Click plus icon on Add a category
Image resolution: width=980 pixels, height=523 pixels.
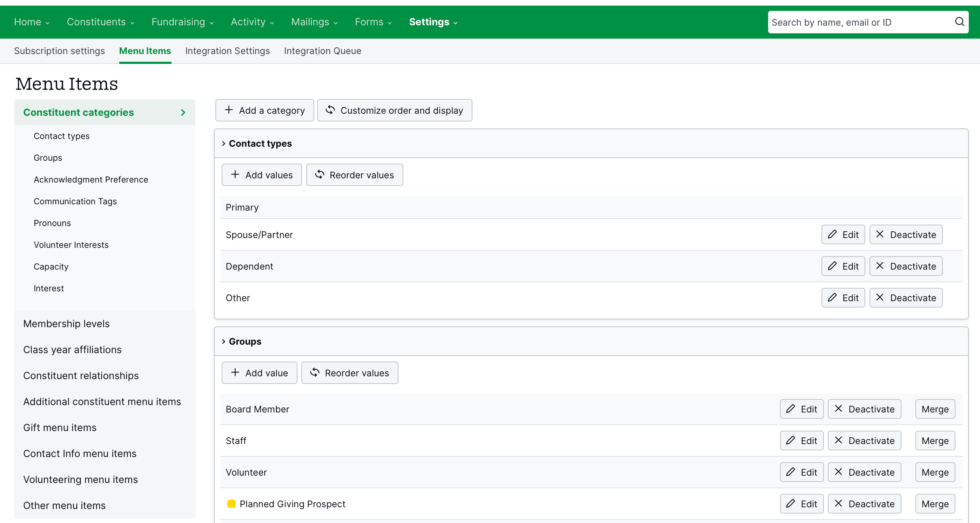click(x=229, y=110)
